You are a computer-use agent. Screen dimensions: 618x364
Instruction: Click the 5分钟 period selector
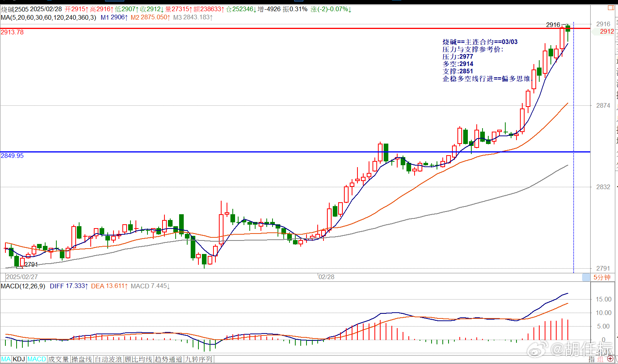602,278
